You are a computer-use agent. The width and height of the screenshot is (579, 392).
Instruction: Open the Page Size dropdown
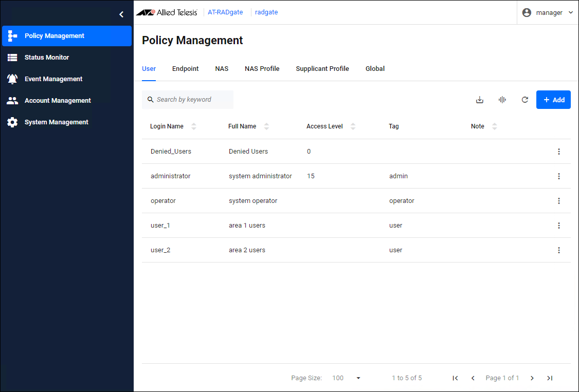(x=347, y=378)
